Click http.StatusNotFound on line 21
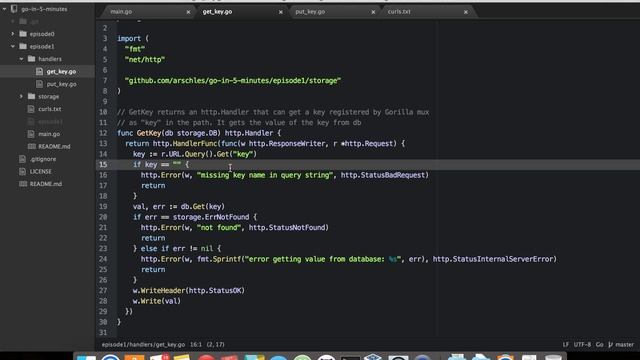Image resolution: width=640 pixels, height=360 pixels. click(288, 228)
